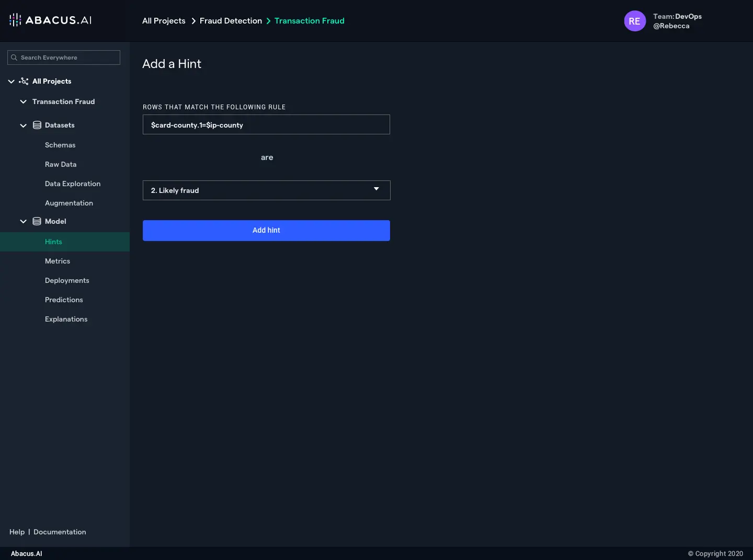Go to Deployments in the sidebar
Screen dimensions: 753x560
[67, 280]
